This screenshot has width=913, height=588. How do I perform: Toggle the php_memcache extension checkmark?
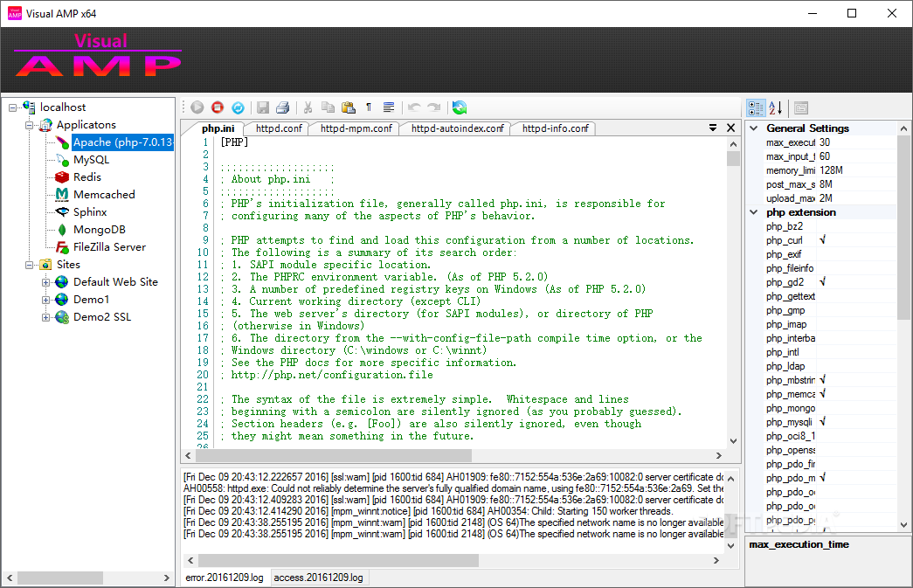[x=822, y=393]
